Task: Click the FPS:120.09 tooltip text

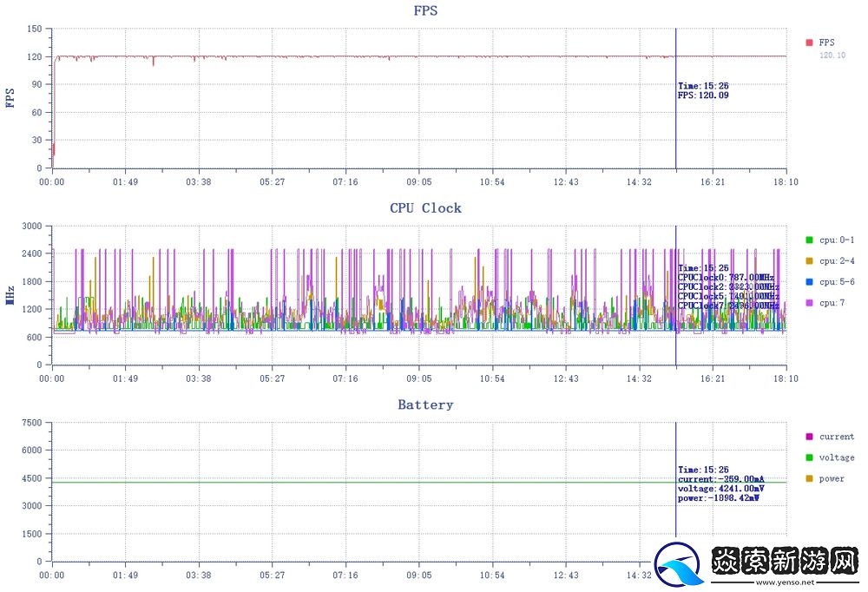Action: coord(703,95)
